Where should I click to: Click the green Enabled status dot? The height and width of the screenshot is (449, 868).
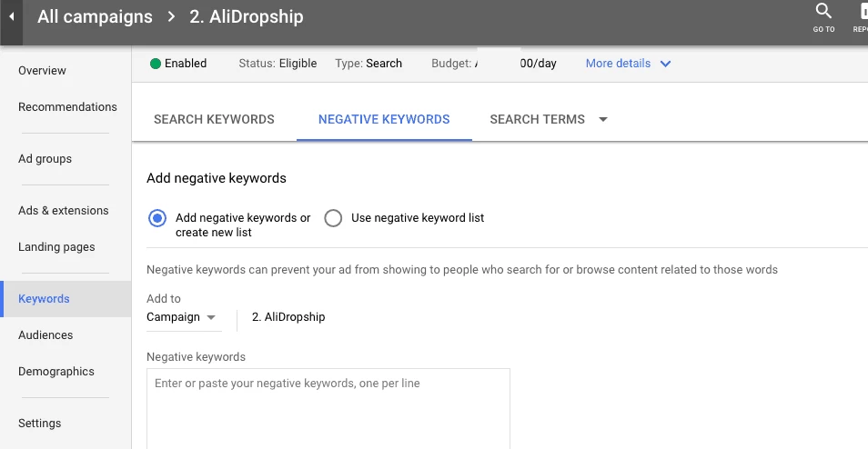156,64
